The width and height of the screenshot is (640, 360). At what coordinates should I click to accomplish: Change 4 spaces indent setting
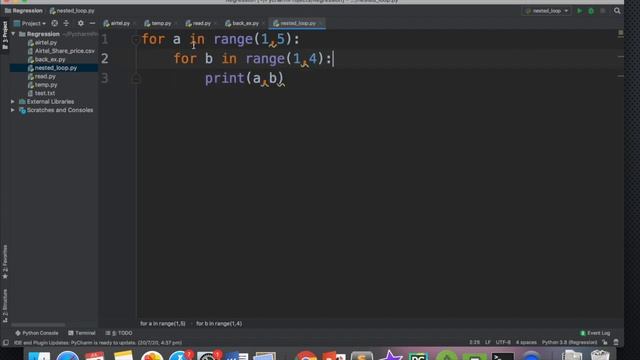pyautogui.click(x=526, y=342)
